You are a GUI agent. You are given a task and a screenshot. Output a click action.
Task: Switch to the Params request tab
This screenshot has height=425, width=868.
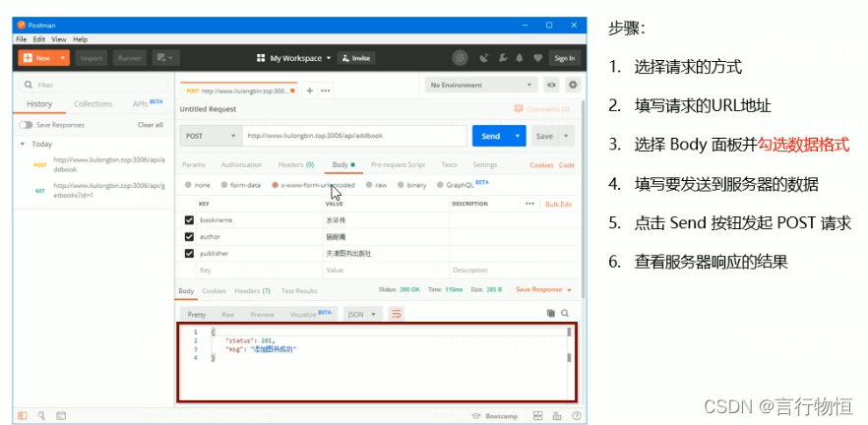(x=193, y=165)
